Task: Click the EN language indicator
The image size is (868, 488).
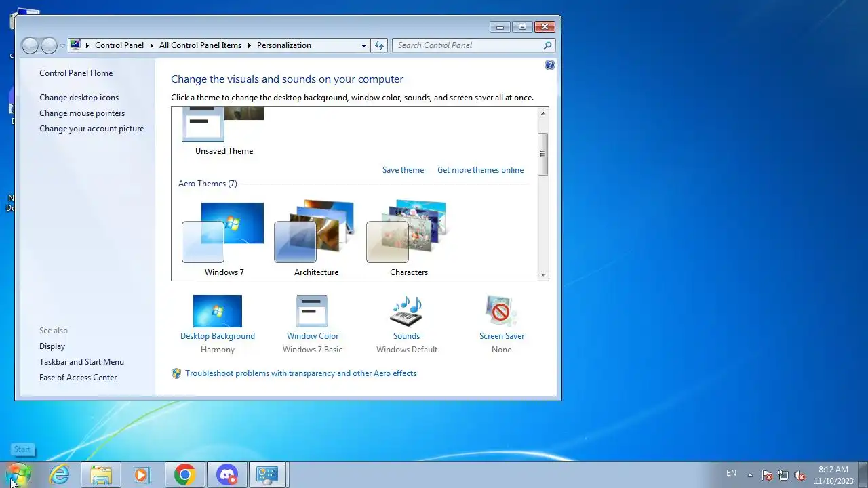Action: click(x=731, y=473)
